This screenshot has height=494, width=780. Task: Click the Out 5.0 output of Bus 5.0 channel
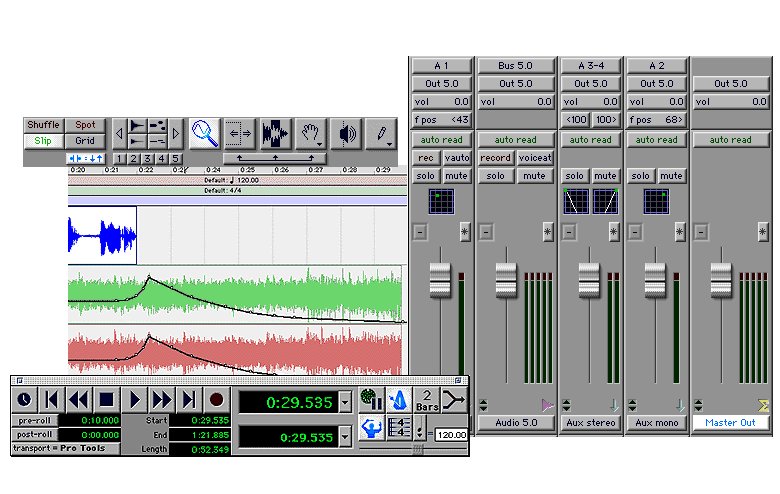(516, 84)
